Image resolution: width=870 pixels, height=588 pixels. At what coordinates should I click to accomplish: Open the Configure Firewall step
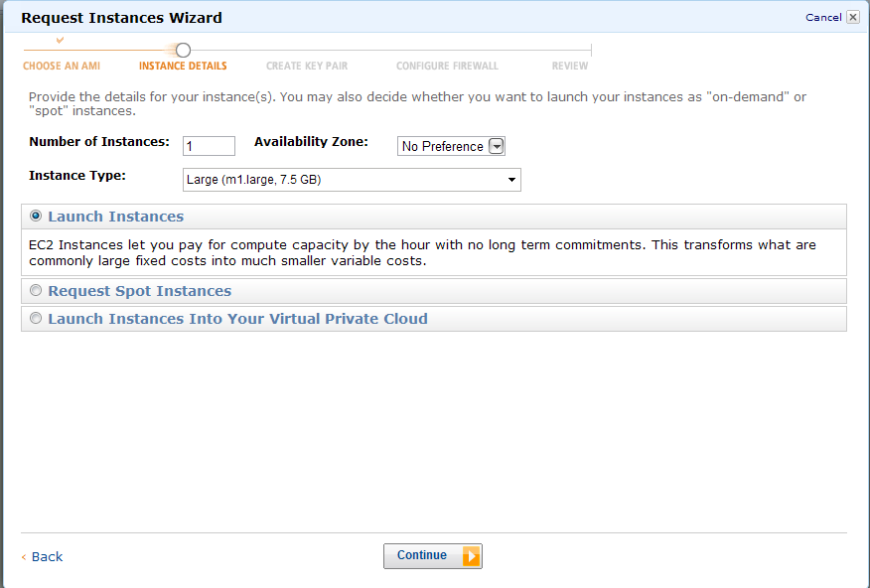click(447, 67)
